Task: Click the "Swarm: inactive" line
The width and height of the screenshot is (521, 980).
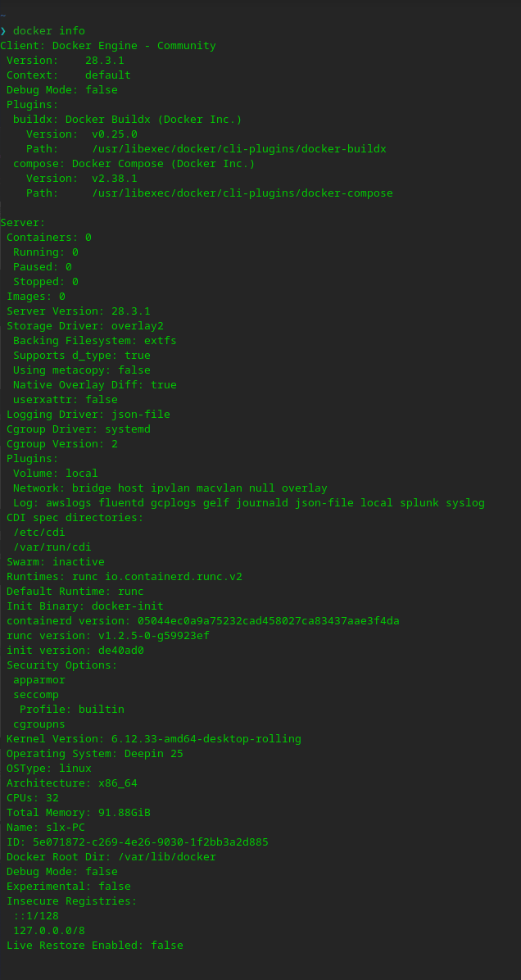Action: tap(56, 562)
